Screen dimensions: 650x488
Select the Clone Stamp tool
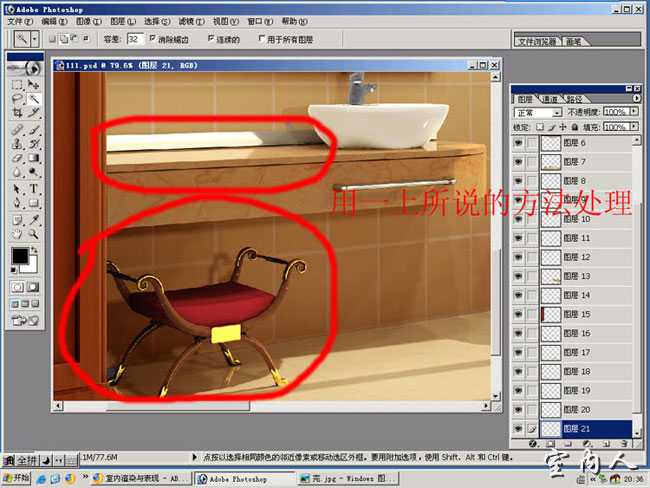pyautogui.click(x=17, y=144)
